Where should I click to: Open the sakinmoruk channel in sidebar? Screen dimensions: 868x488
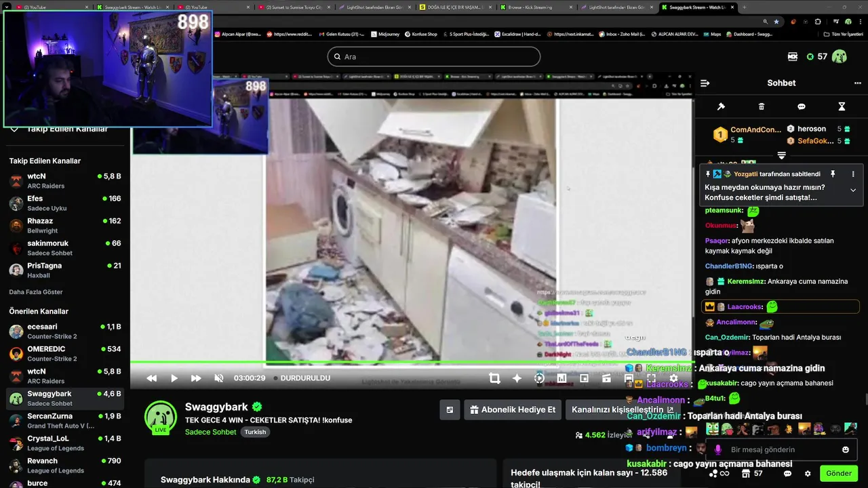click(65, 248)
